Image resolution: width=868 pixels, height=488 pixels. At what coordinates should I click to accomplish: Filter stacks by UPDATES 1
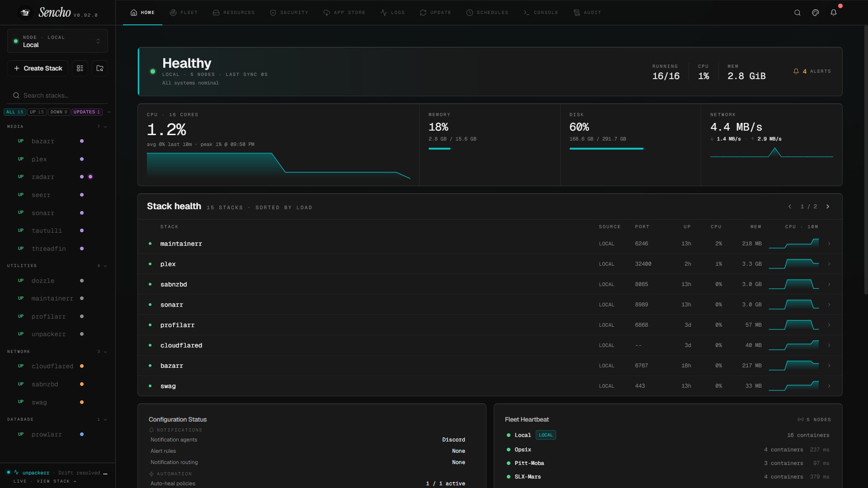point(87,112)
